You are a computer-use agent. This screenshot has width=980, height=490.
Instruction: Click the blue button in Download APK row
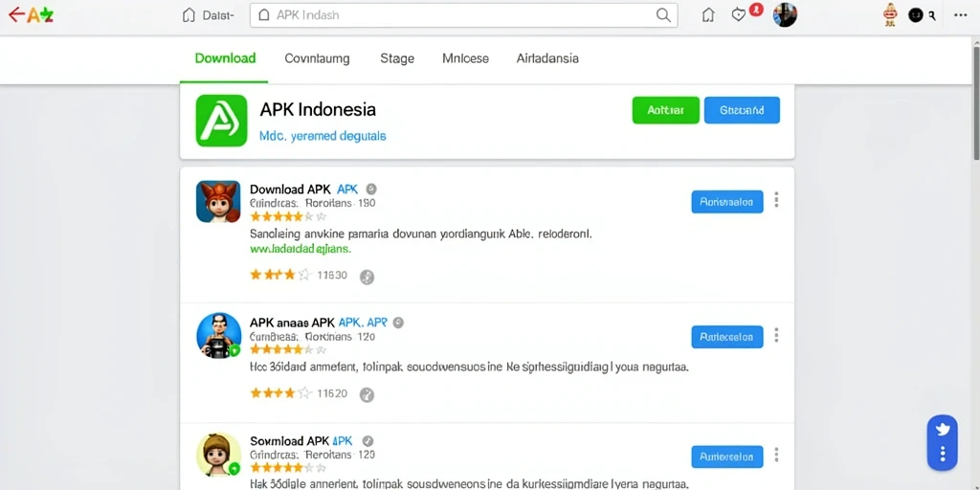tap(727, 202)
